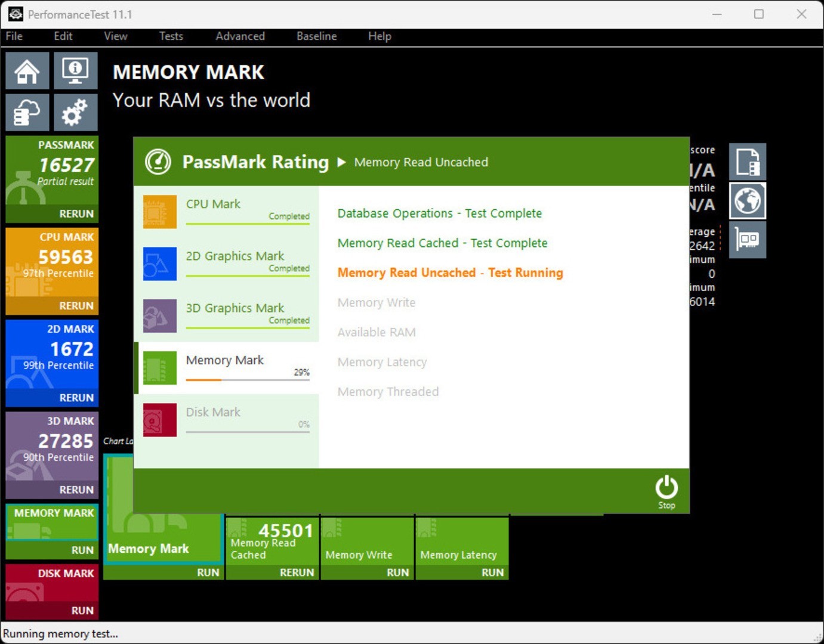Run the Memory Mark sidebar test
The height and width of the screenshot is (644, 824).
pos(82,550)
